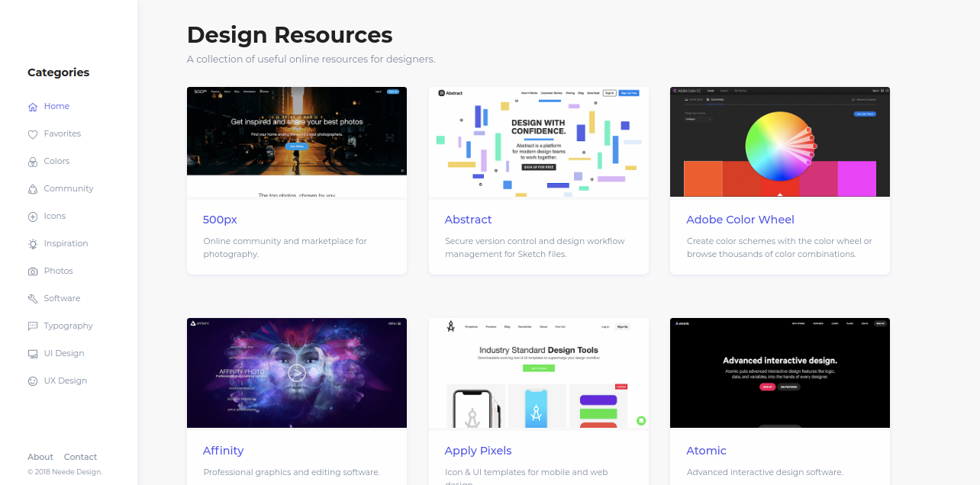Click 'Online community and marketplace for photography' description

[285, 247]
